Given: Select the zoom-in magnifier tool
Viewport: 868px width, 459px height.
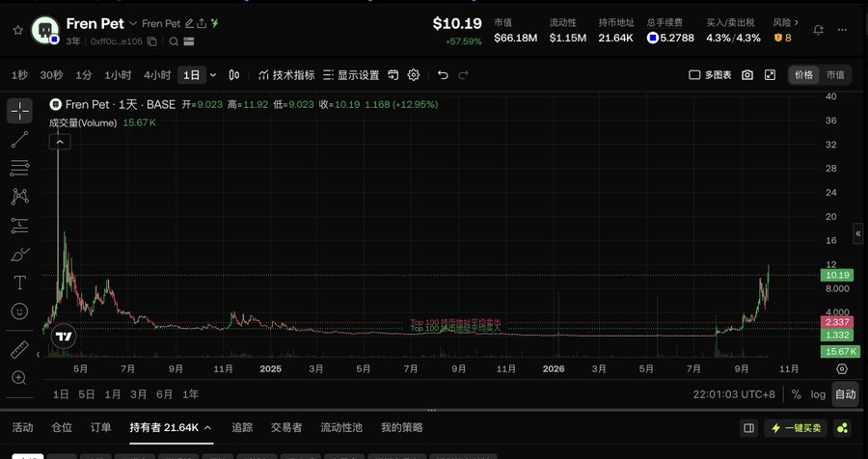Looking at the screenshot, I should 19,378.
